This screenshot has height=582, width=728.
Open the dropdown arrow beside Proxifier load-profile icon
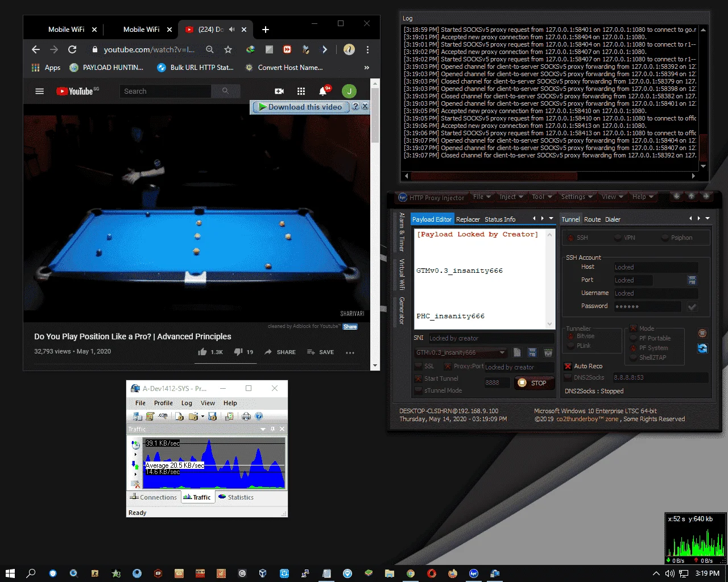pos(202,417)
